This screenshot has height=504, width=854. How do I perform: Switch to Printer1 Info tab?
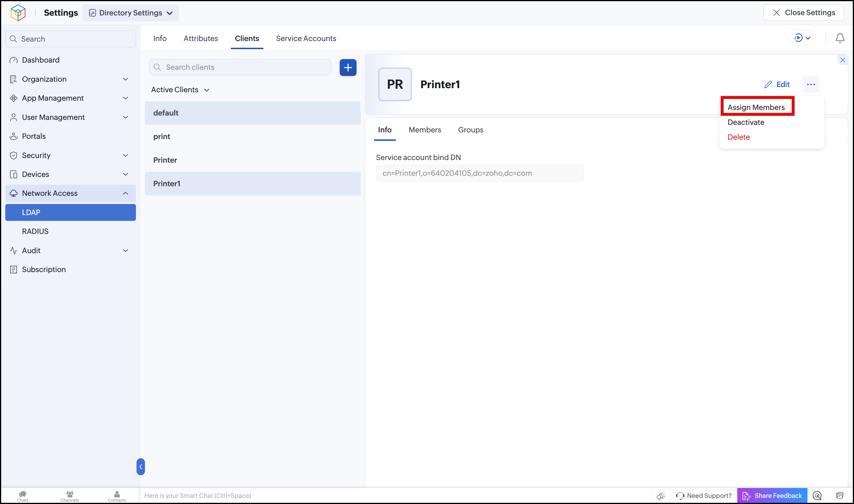[385, 130]
